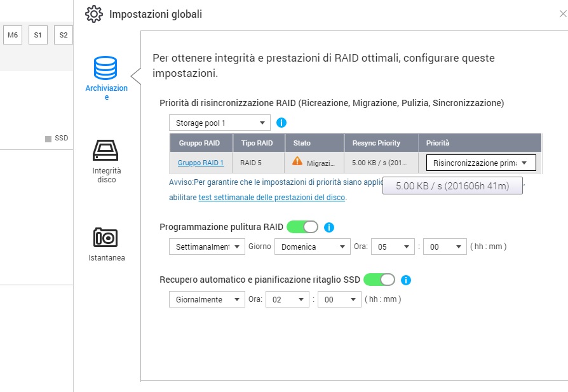Open the Settimanalmente frequency dropdown

(206, 247)
